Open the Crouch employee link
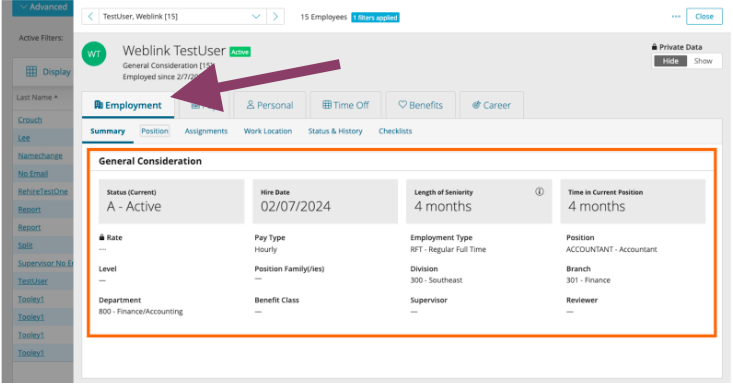The image size is (733, 386). pos(30,120)
